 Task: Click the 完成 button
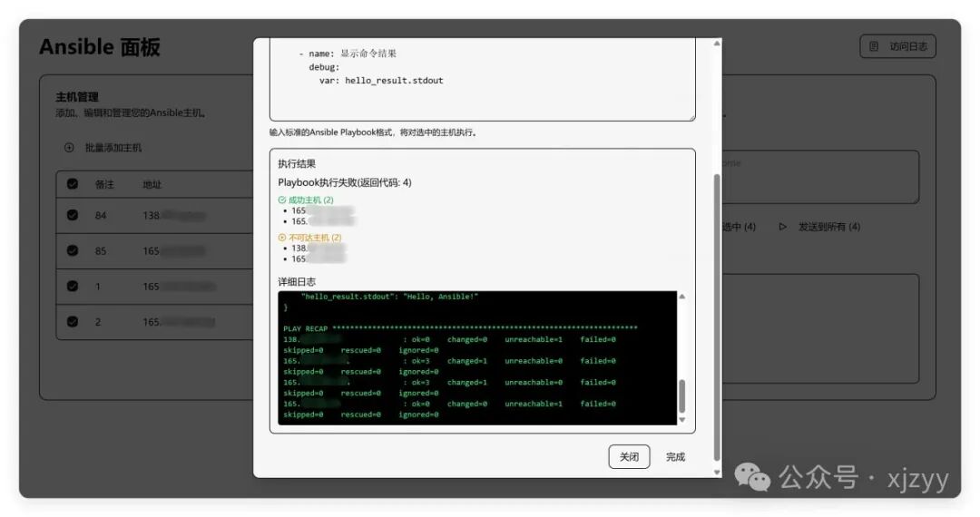tap(675, 456)
